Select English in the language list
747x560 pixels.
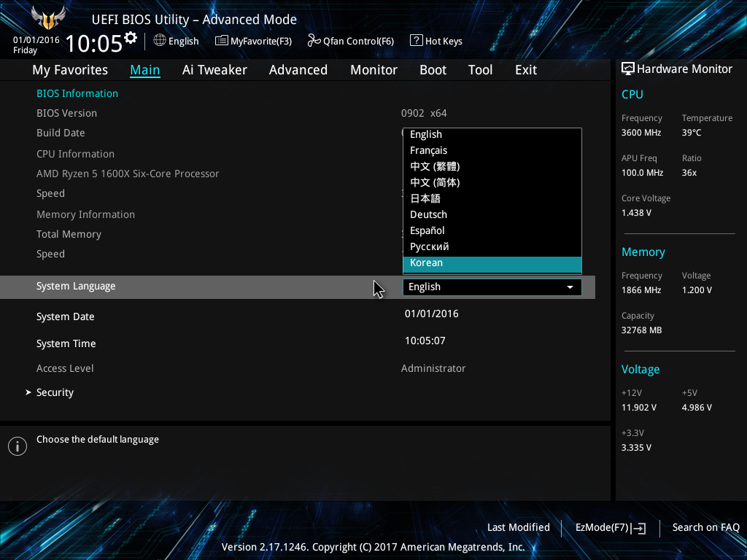492,134
